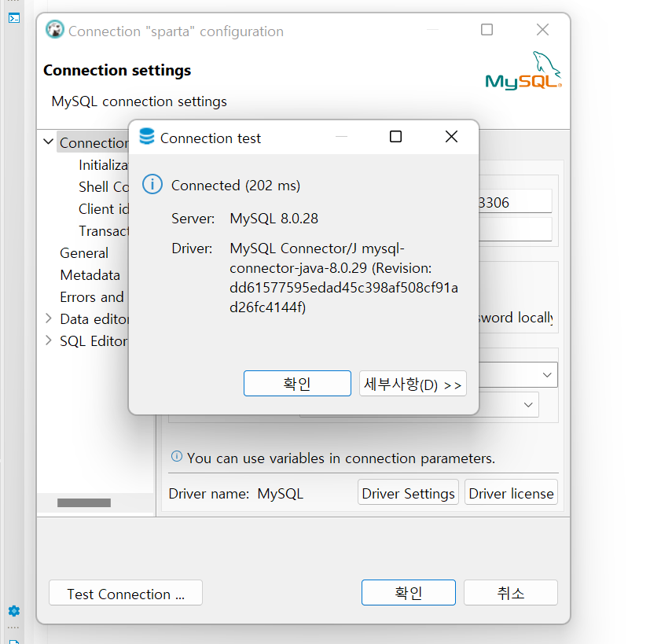Click the info icon beside Connected message

(x=152, y=184)
